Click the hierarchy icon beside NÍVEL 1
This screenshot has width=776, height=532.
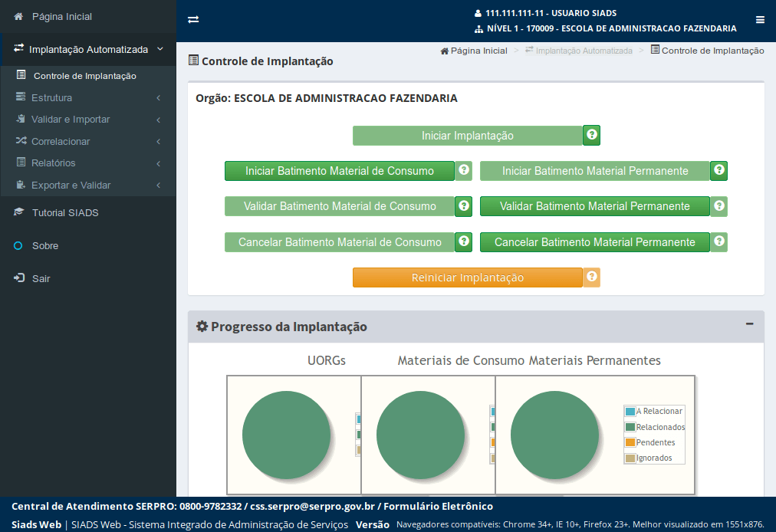[x=478, y=28]
